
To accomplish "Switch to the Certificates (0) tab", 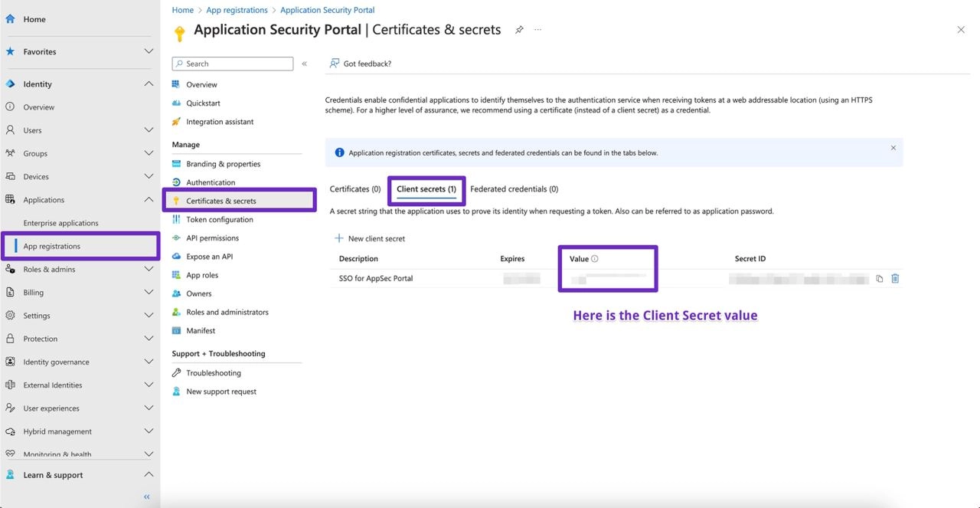I will click(x=354, y=189).
